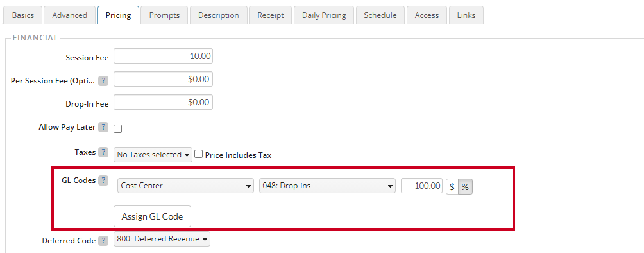This screenshot has height=253, width=644.
Task: Click the GL code 100.00 amount field
Action: 422,186
